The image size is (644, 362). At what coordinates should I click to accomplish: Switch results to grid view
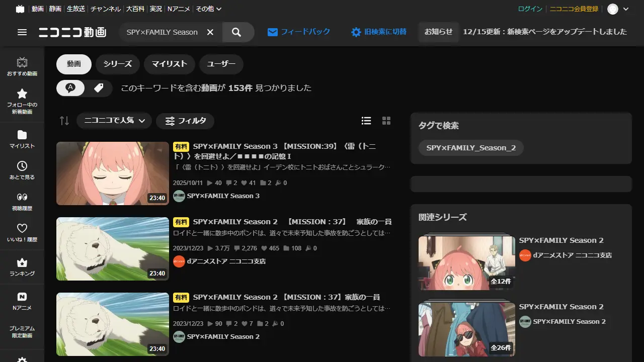coord(386,121)
